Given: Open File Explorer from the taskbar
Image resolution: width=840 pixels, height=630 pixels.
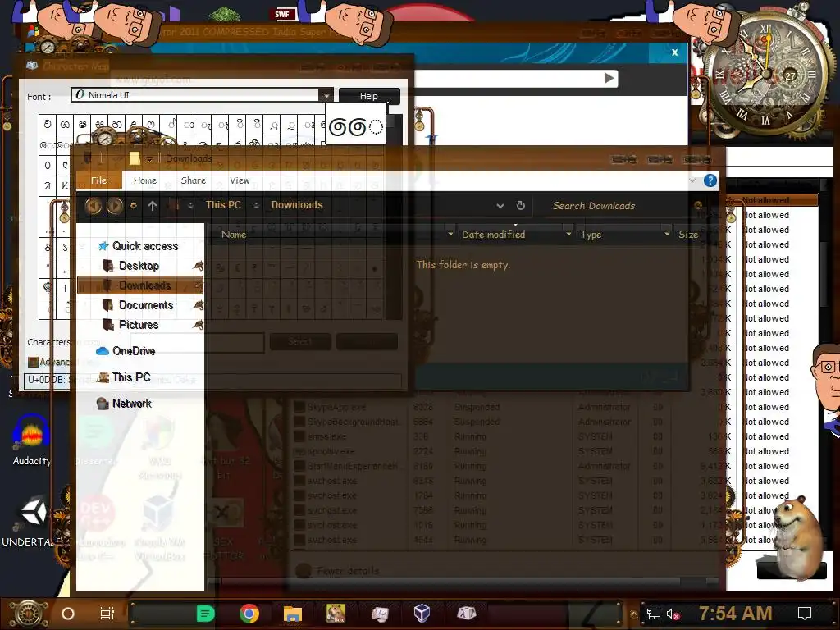Looking at the screenshot, I should [x=293, y=614].
